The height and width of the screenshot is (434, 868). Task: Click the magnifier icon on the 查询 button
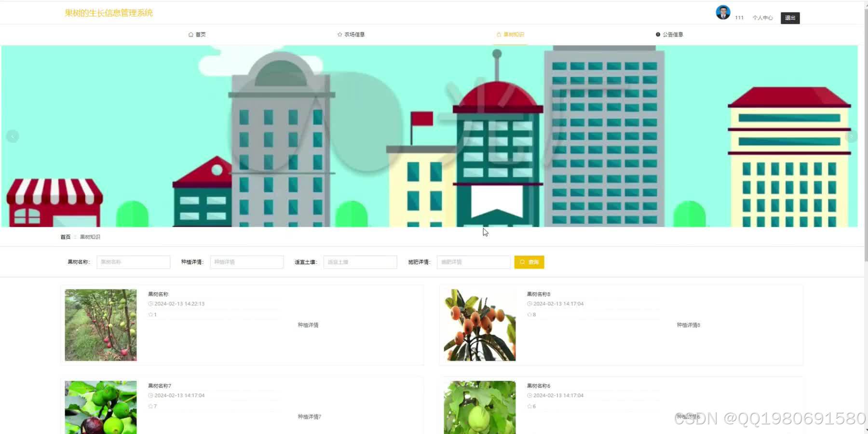[x=523, y=262]
